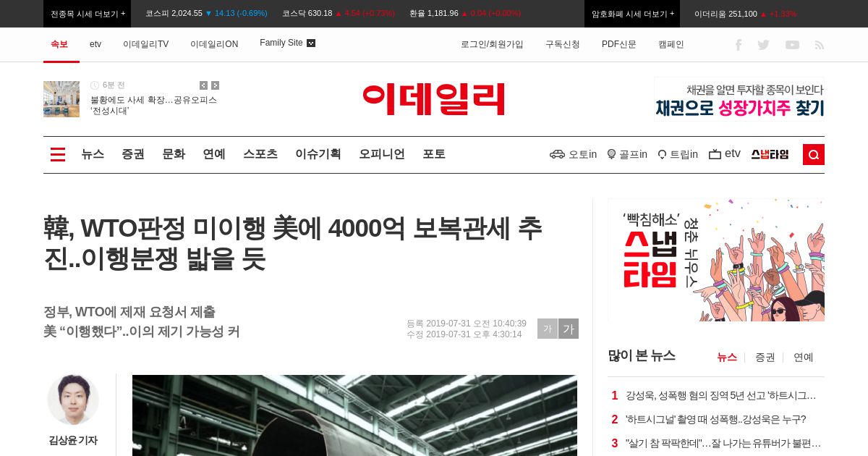Click reporter 김상윤 기자 name
The height and width of the screenshot is (456, 868).
click(73, 440)
